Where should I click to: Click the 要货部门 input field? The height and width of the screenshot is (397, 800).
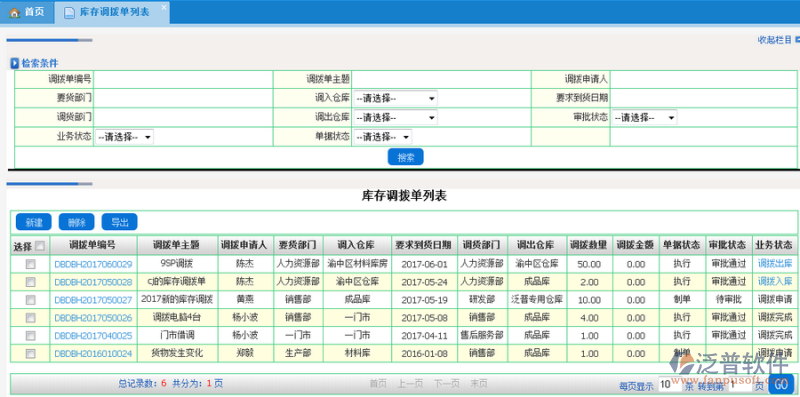coord(183,98)
